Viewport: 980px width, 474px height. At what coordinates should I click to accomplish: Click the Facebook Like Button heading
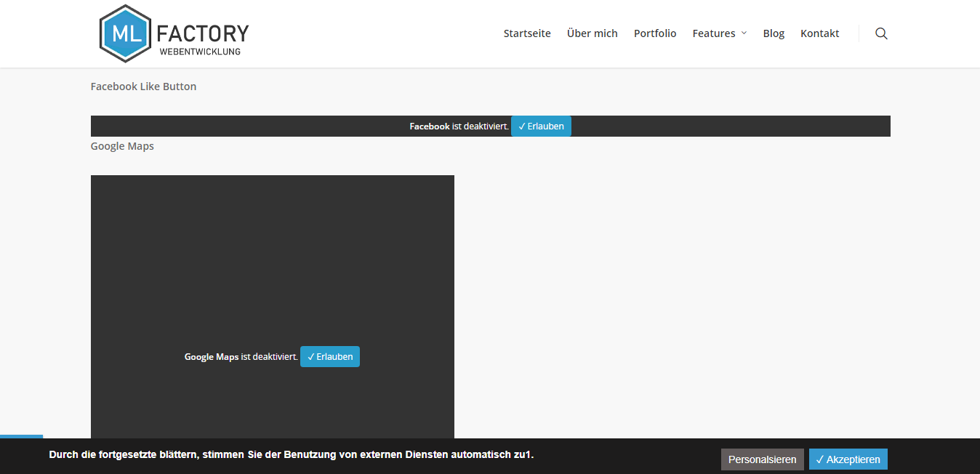(143, 87)
